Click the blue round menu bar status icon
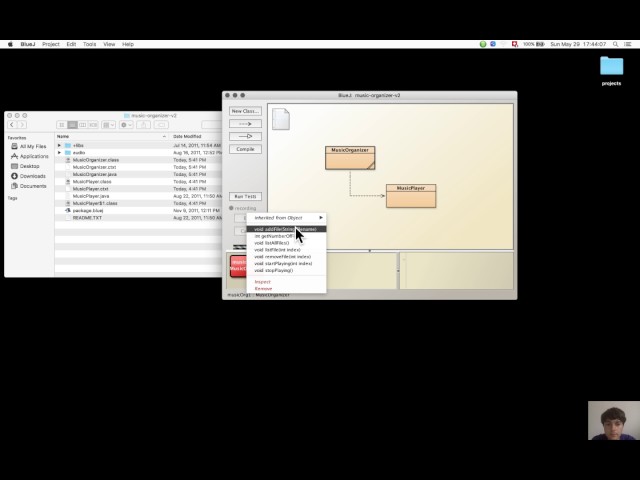 [x=493, y=44]
